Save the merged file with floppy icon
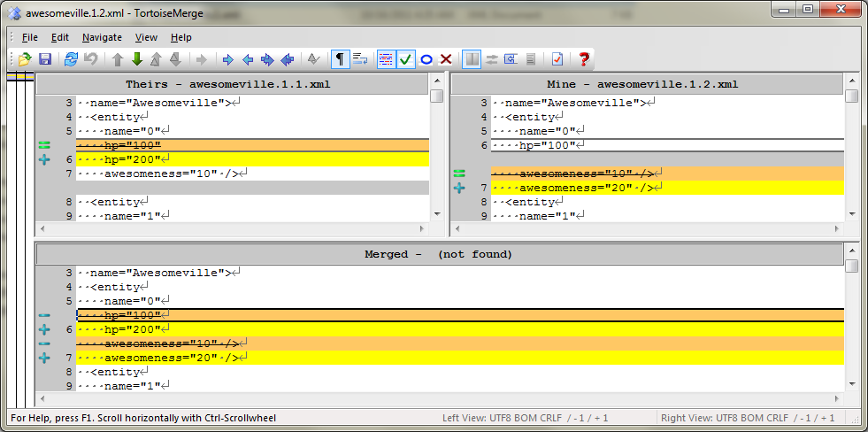 coord(44,59)
